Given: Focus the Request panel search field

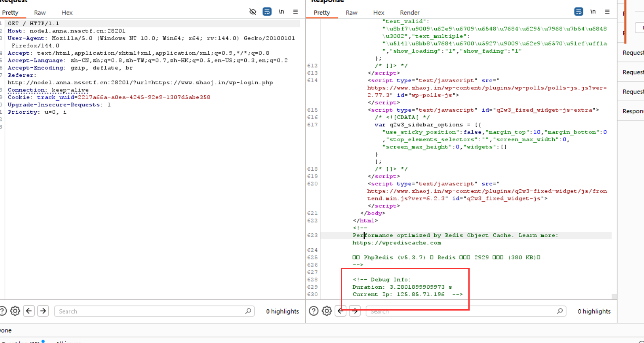Looking at the screenshot, I should (154, 311).
